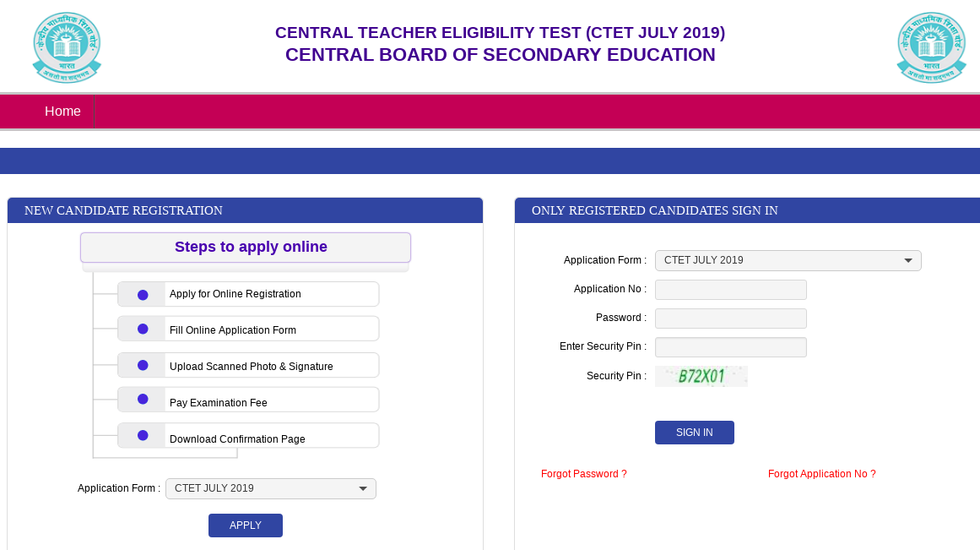Expand the dropdown arrow next to CTET JULY 2019
The height and width of the screenshot is (550, 980).
[x=908, y=260]
